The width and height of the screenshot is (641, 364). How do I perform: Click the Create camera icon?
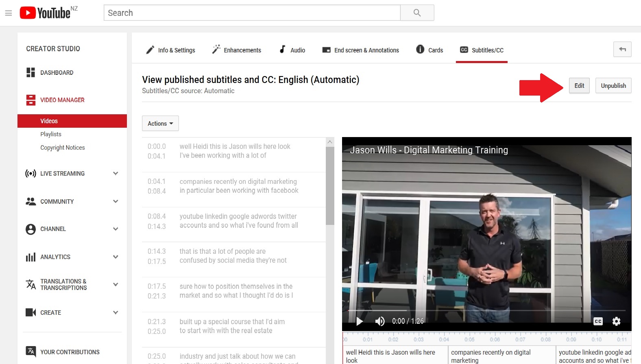[x=31, y=312]
